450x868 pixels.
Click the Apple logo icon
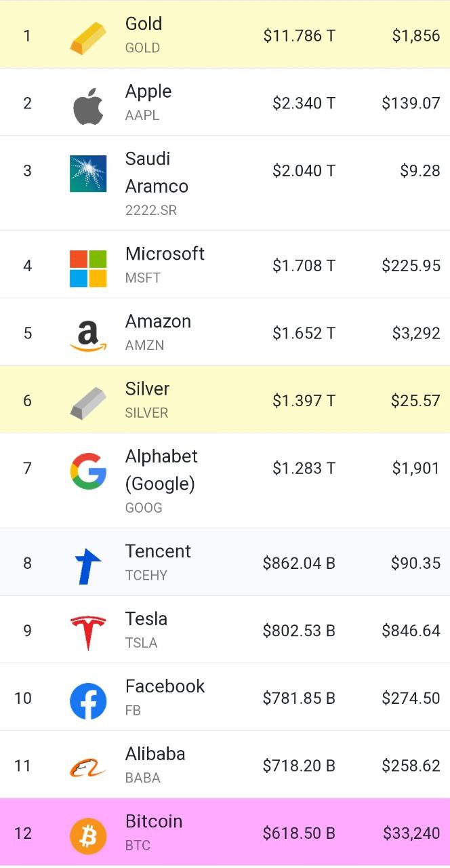coord(88,106)
